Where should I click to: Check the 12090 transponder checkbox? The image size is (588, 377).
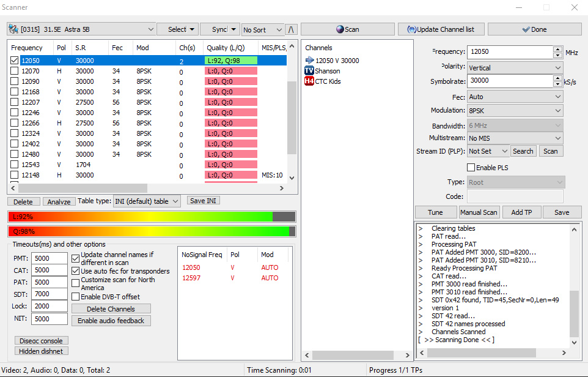click(14, 81)
